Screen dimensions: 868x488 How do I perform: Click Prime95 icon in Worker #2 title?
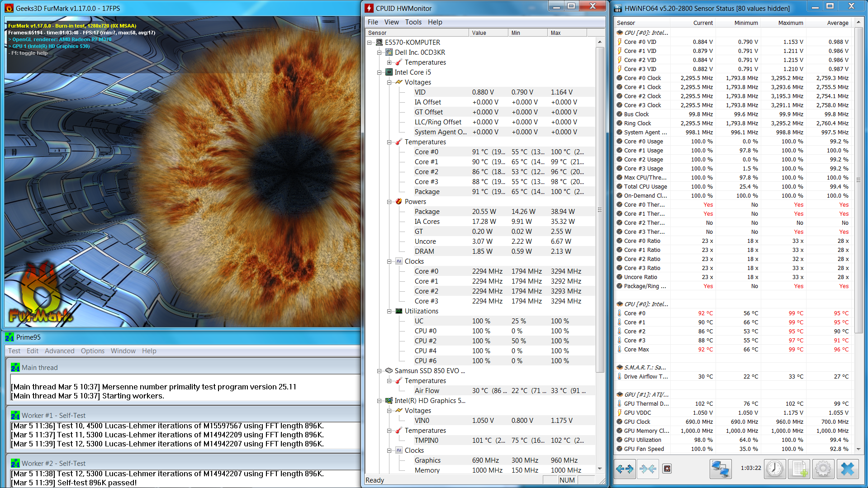15,464
